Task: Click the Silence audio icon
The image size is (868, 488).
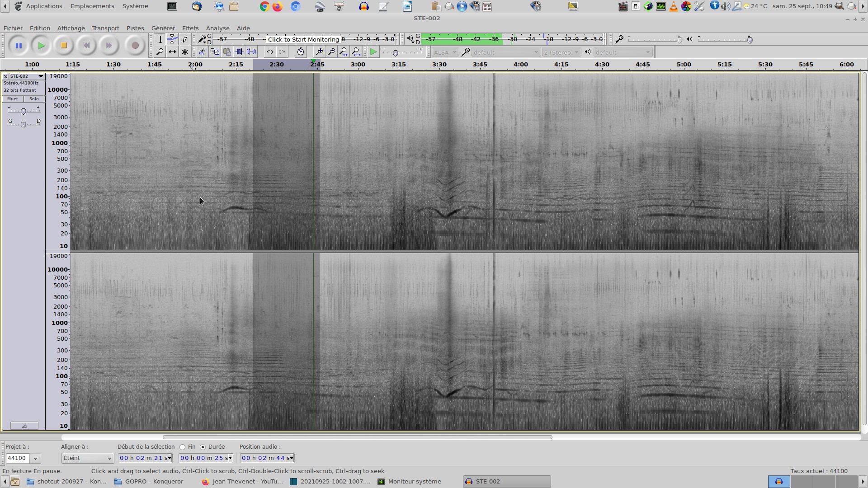Action: coord(252,52)
